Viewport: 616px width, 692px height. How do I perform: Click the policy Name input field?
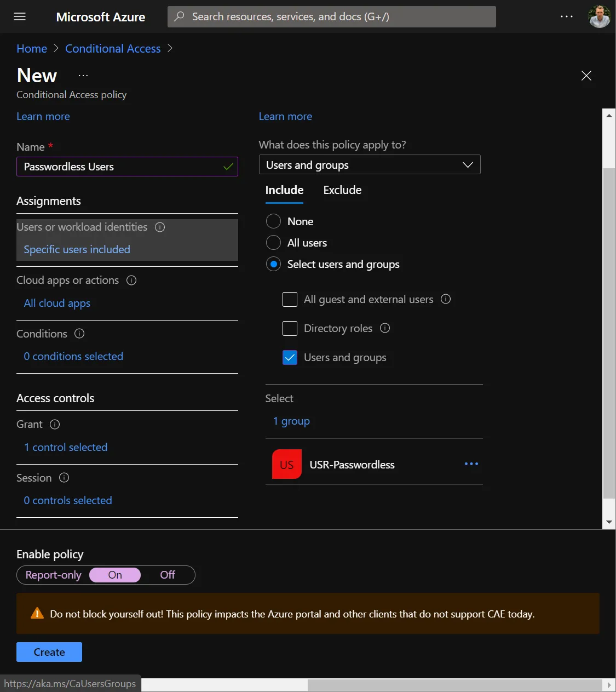pos(127,167)
